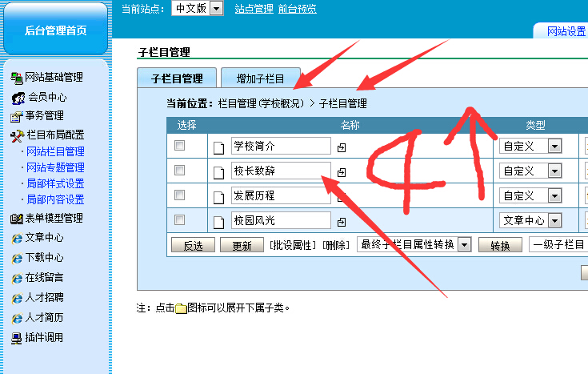Click the 校长致辞 name input field
This screenshot has width=588, height=374.
coord(280,171)
